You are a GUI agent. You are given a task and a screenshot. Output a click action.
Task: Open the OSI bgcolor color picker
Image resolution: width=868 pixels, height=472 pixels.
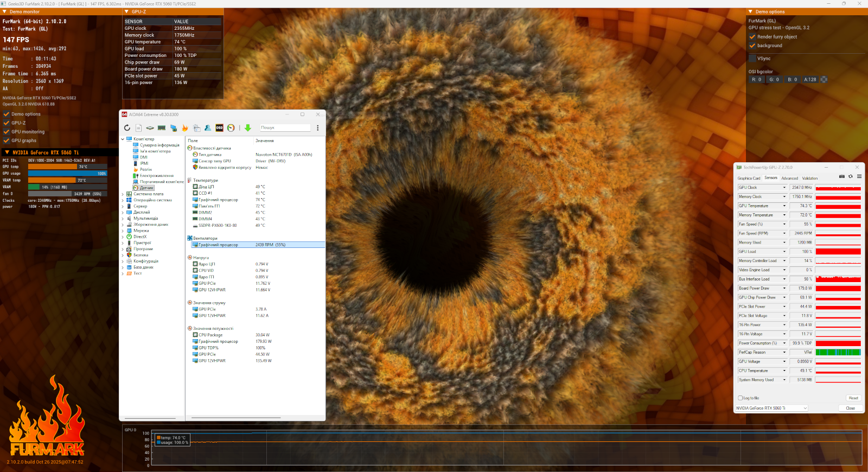coord(824,80)
